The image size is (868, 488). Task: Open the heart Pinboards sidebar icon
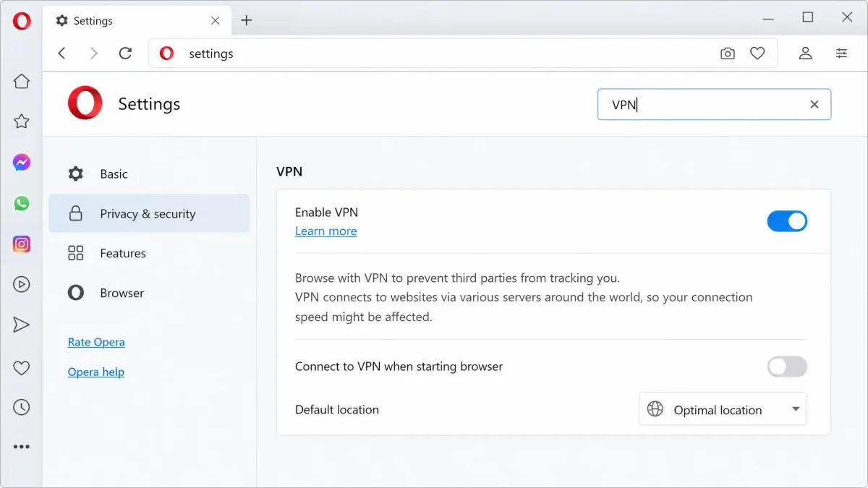coord(22,368)
